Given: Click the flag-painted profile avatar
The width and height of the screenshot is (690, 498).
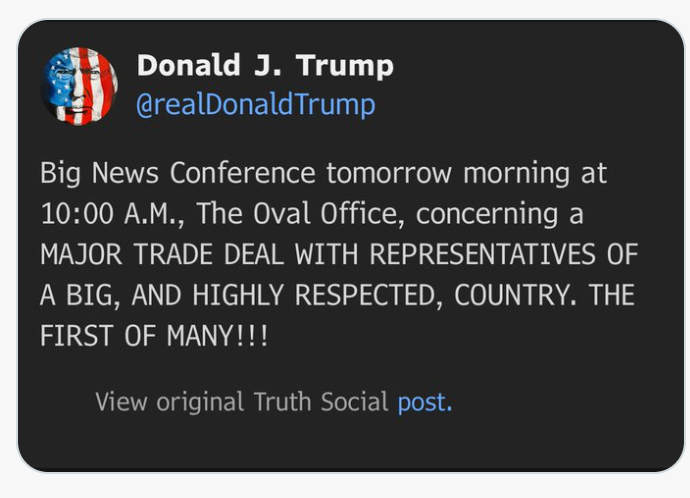Looking at the screenshot, I should pyautogui.click(x=79, y=85).
